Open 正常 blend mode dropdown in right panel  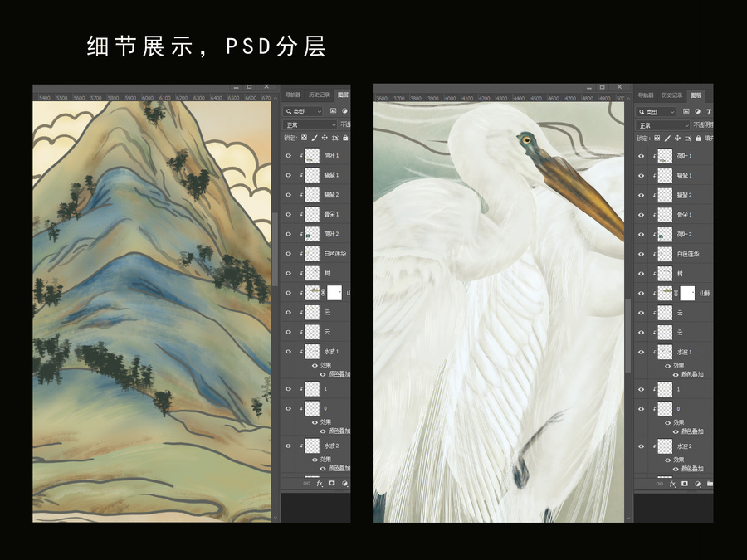(x=662, y=125)
